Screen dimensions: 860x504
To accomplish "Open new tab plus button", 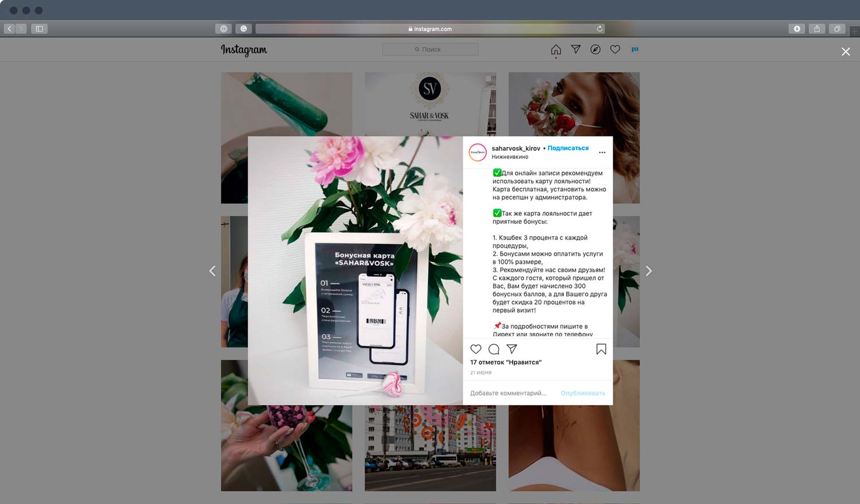I will click(x=854, y=32).
